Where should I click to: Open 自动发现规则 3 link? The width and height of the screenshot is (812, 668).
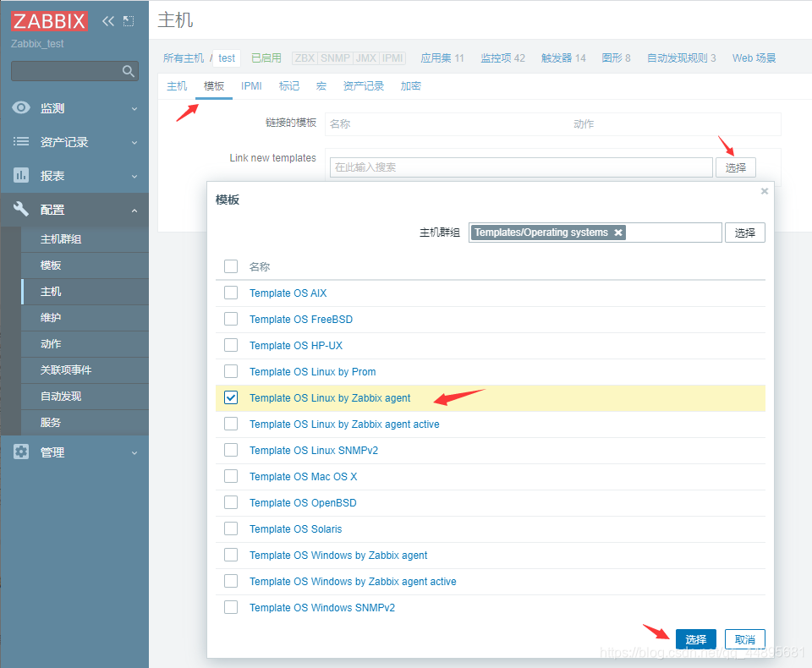[x=682, y=58]
